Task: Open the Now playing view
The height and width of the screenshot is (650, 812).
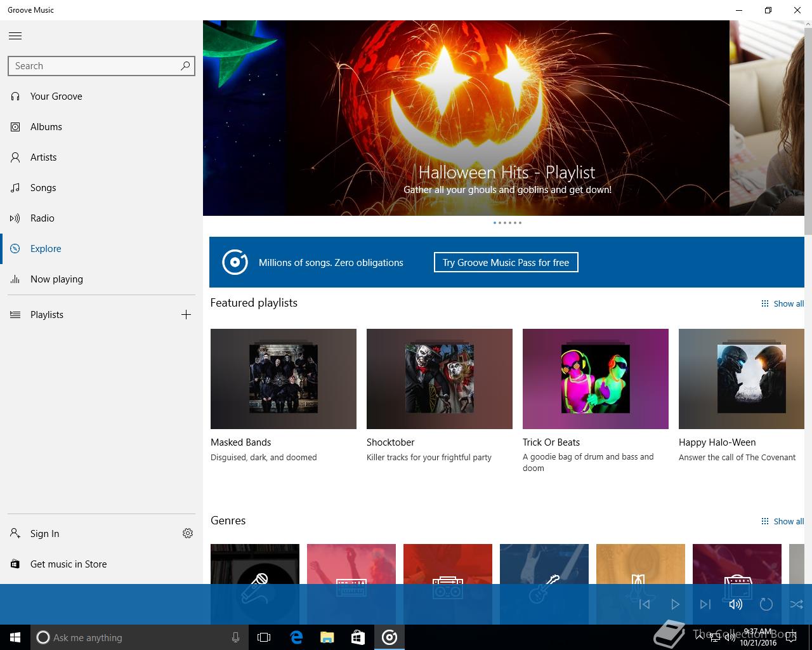Action: tap(101, 279)
